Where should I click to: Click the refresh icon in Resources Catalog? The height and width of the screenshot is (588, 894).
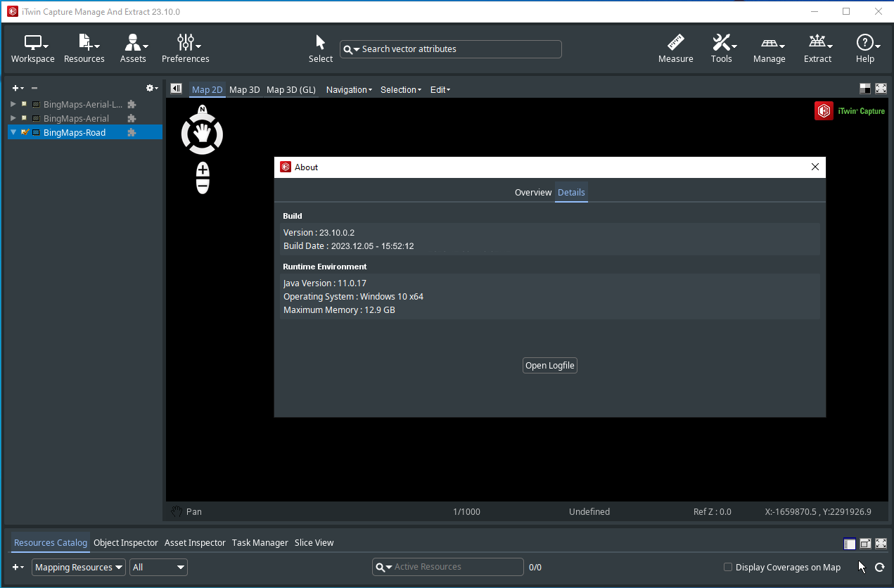point(879,567)
